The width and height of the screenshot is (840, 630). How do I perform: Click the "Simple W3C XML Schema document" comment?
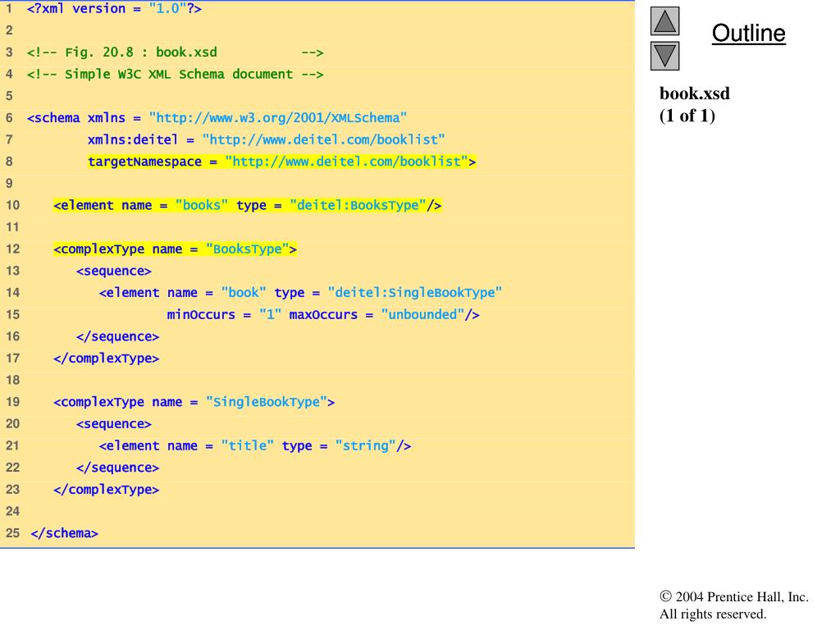tap(176, 75)
